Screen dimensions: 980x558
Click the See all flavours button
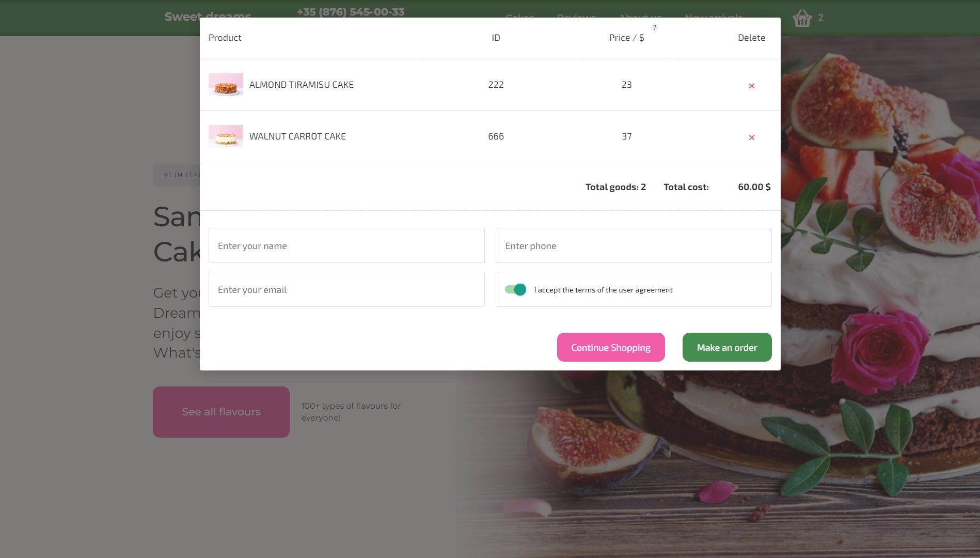pyautogui.click(x=221, y=412)
